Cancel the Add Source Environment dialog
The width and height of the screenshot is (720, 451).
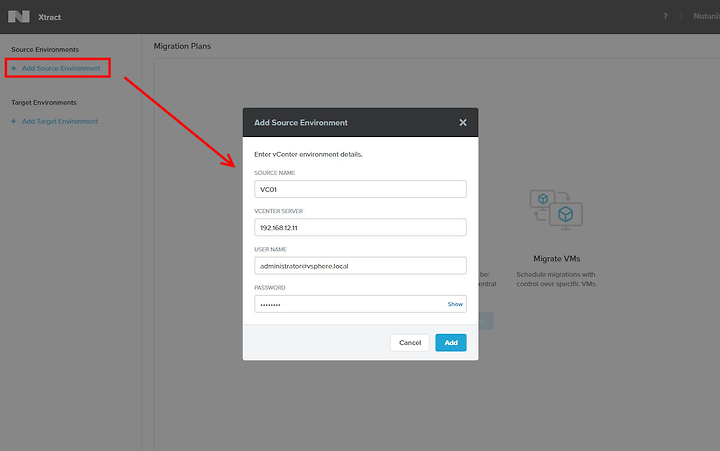click(x=410, y=343)
